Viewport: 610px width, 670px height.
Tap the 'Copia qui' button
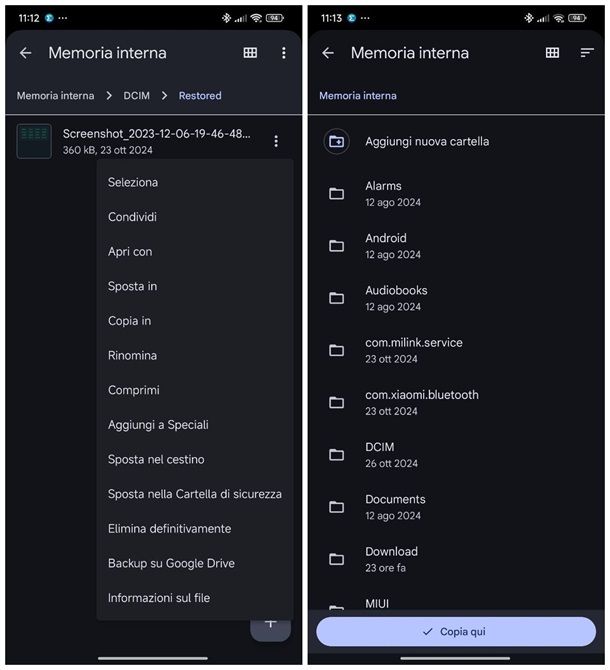(x=456, y=632)
